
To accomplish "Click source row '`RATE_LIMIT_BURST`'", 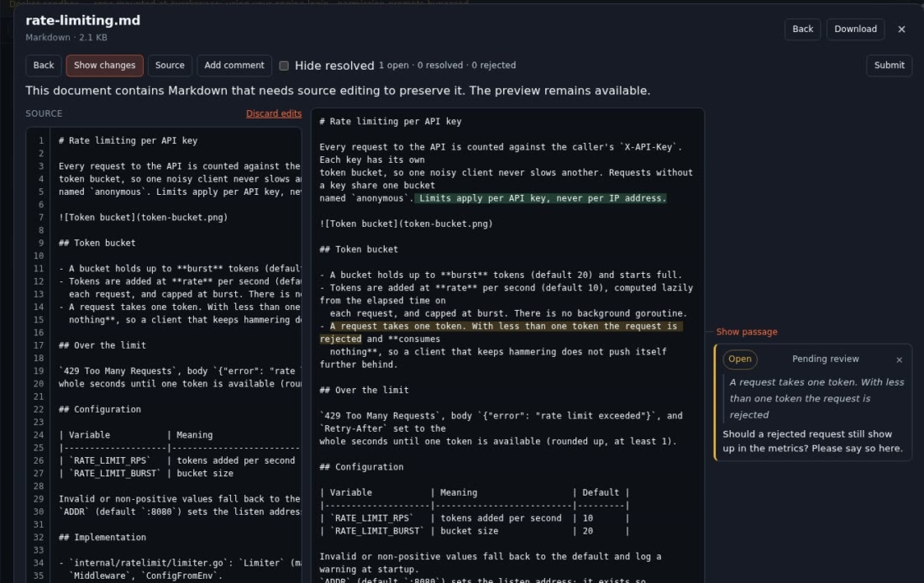I will point(180,473).
